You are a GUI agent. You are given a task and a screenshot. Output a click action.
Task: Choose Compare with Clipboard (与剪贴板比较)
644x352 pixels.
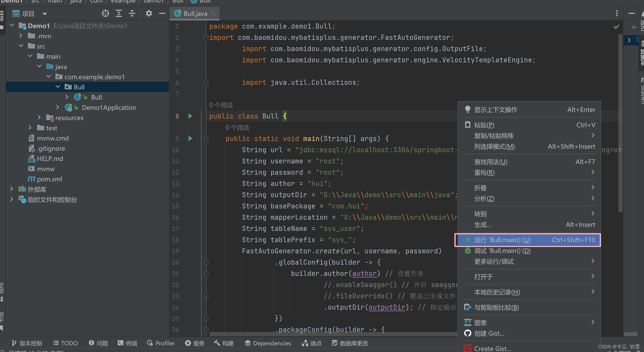coord(529,308)
